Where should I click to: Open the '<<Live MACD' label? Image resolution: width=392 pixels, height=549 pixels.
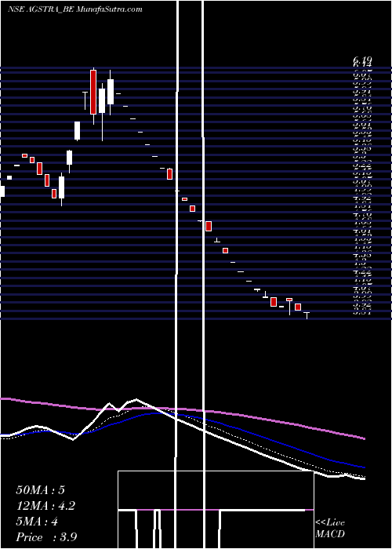coord(330,528)
